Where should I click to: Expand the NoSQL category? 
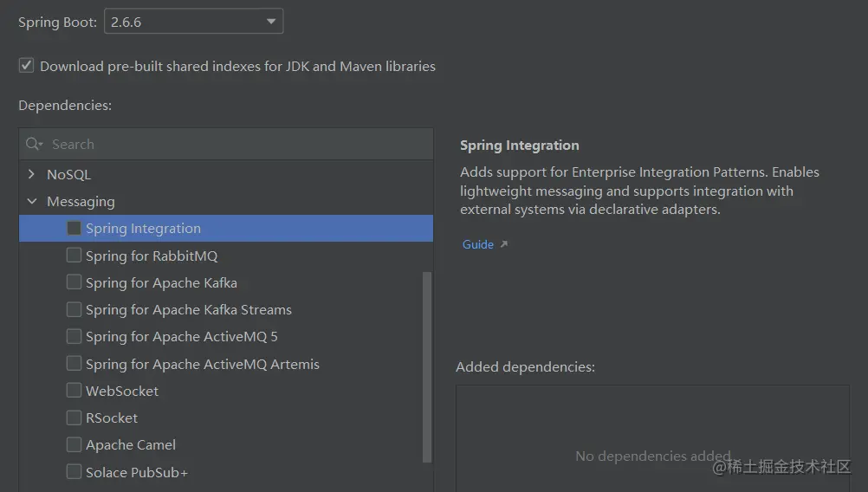tap(32, 174)
